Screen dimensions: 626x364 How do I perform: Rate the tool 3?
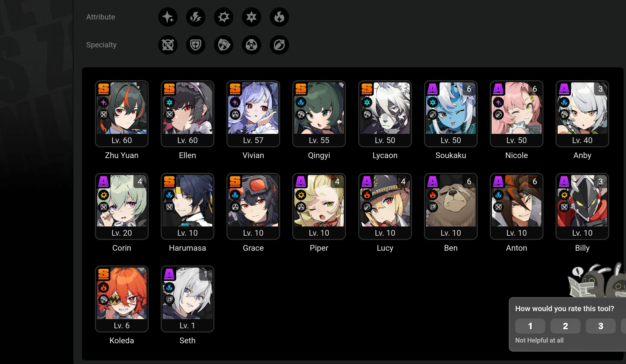[x=601, y=326]
